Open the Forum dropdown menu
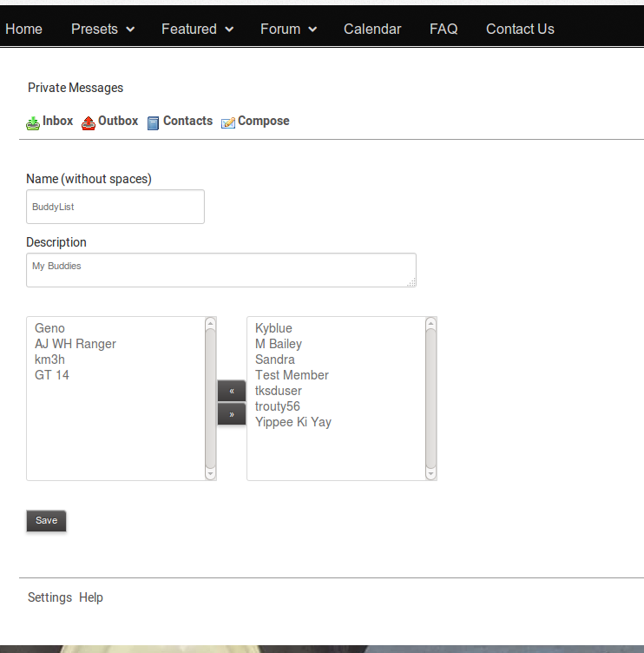 coord(288,29)
